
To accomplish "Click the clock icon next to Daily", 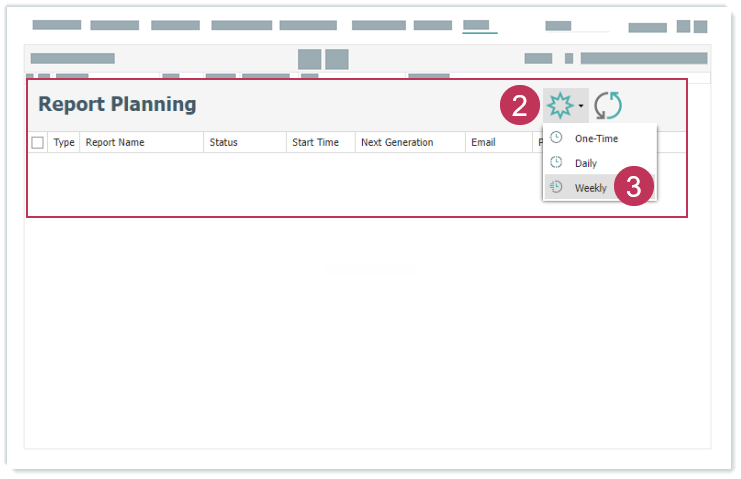I will pos(557,163).
